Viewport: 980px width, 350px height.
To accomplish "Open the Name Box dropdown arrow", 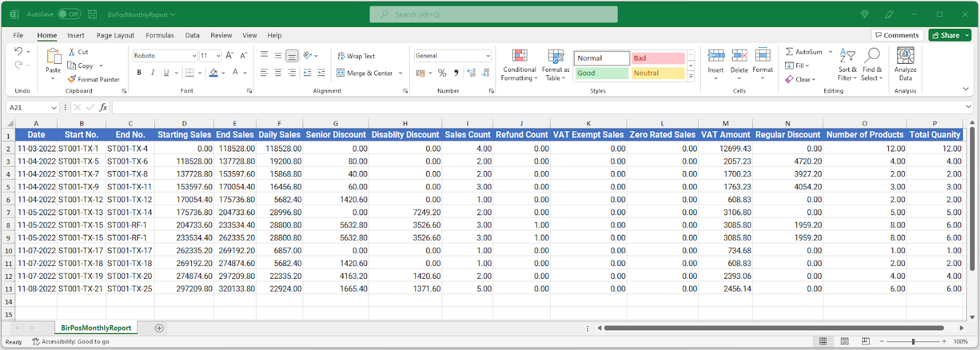I will 54,107.
